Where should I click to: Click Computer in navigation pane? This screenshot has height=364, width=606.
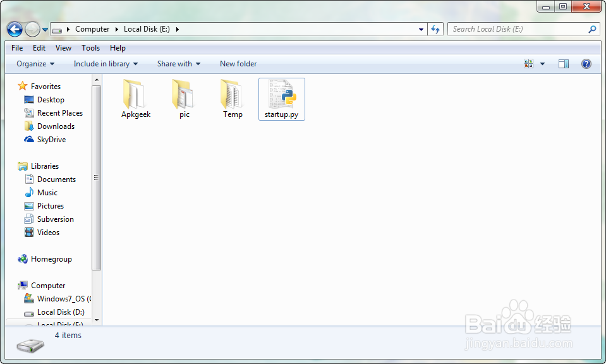(41, 286)
